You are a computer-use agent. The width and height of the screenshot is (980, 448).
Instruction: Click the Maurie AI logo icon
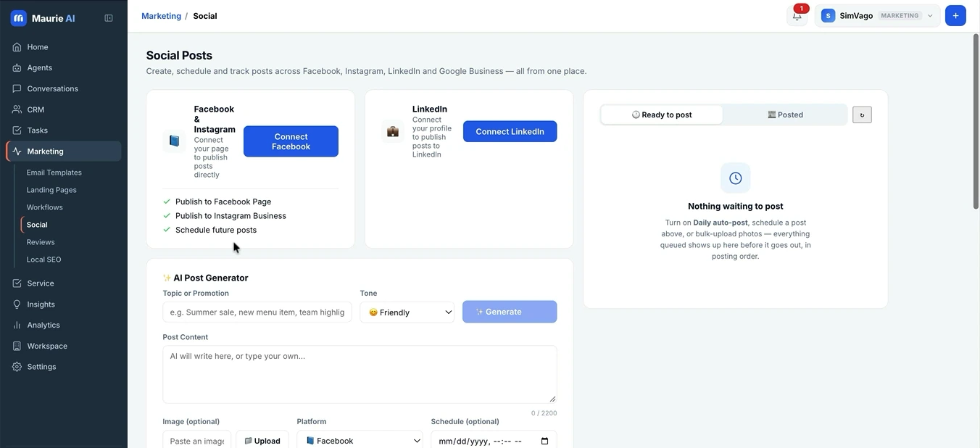coord(18,18)
